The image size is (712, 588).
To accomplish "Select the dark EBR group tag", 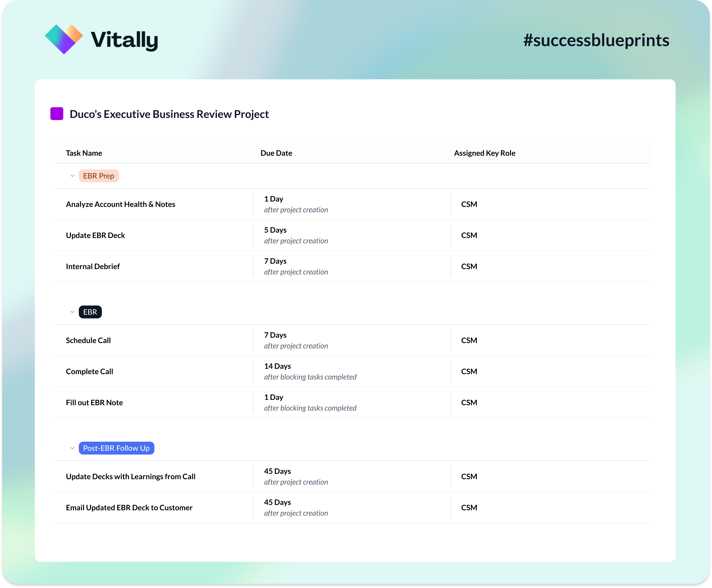I will pos(90,312).
